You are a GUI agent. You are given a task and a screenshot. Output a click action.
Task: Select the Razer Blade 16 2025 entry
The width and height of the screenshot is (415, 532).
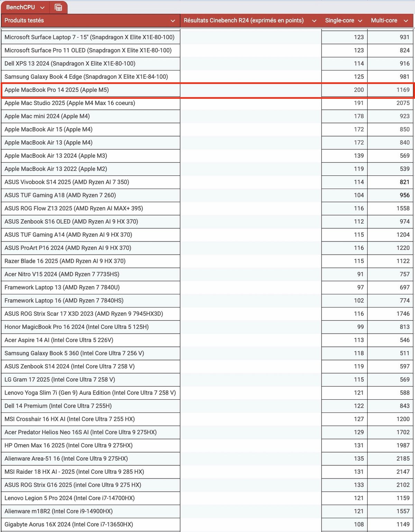pyautogui.click(x=90, y=261)
